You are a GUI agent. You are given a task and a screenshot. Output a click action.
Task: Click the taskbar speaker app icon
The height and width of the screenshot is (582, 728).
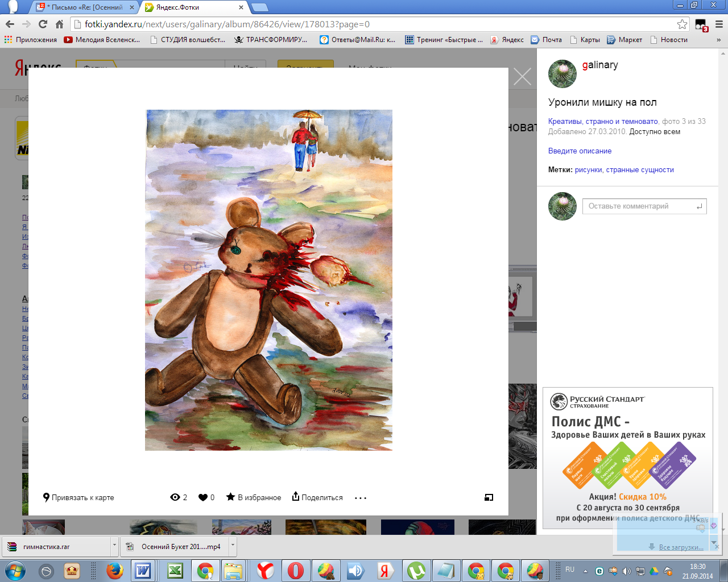[356, 570]
